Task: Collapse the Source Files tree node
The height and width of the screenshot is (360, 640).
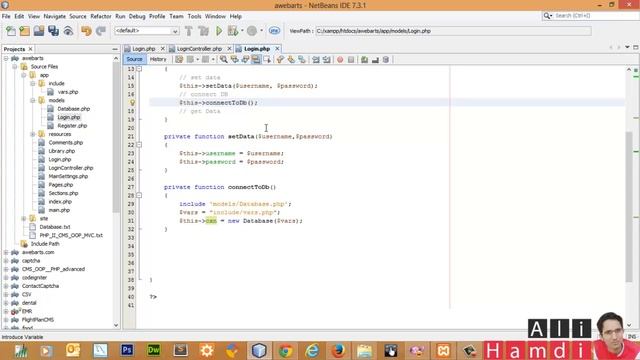Action: point(15,67)
